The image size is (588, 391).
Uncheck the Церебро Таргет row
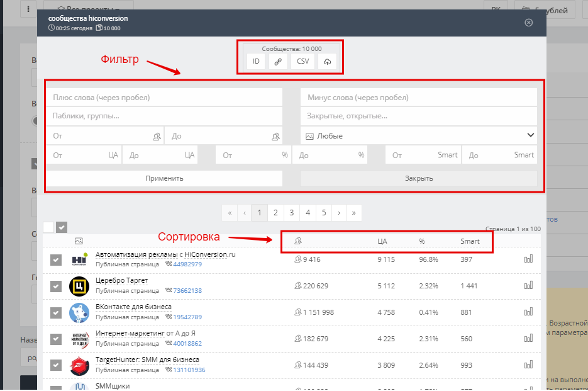coord(56,286)
